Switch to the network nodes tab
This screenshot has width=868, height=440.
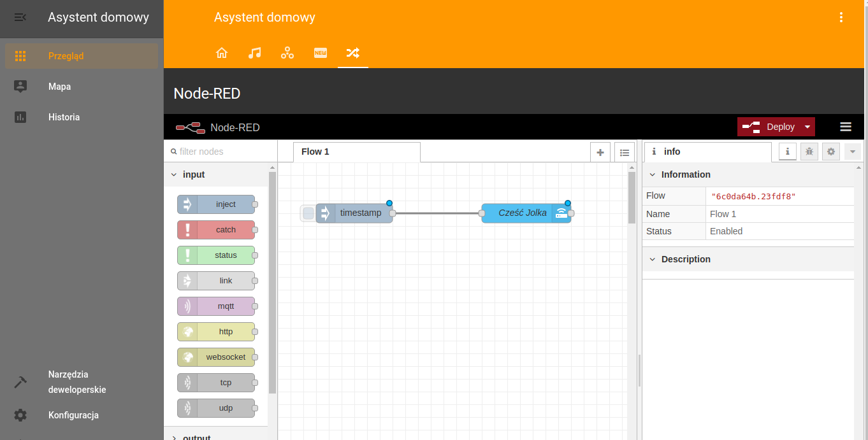[x=287, y=53]
